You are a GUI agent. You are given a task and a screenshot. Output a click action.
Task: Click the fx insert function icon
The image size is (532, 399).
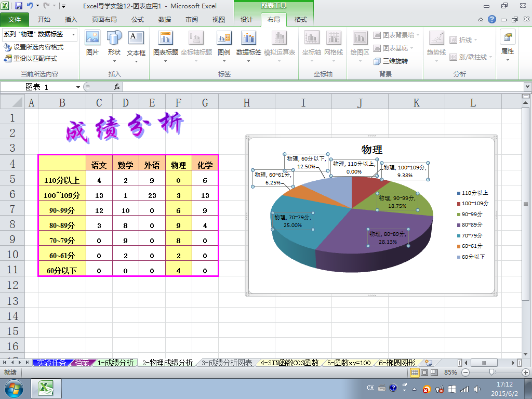117,87
